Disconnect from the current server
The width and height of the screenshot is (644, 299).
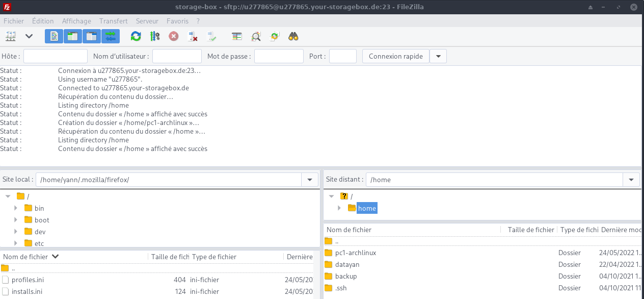click(193, 36)
